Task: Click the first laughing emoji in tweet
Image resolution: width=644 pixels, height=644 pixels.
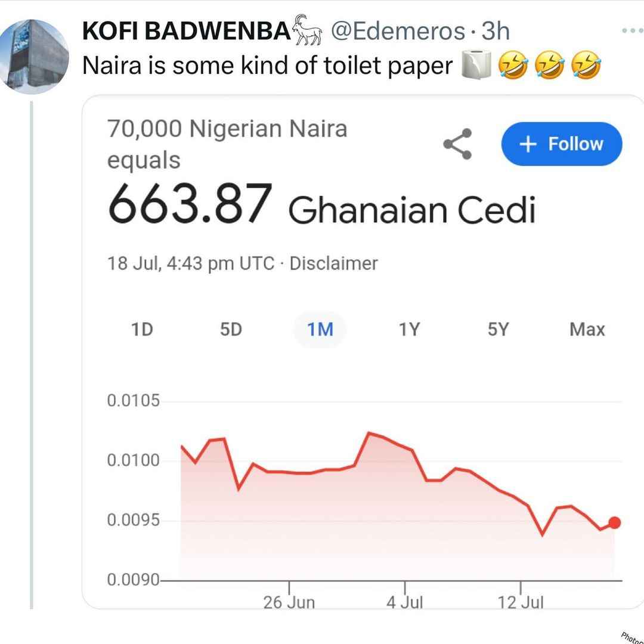Action: (x=513, y=64)
